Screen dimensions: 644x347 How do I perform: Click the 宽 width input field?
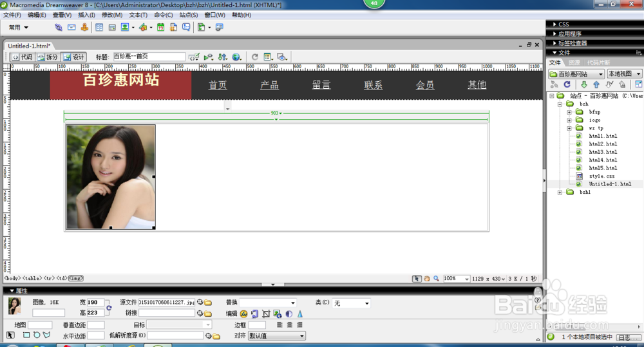95,302
